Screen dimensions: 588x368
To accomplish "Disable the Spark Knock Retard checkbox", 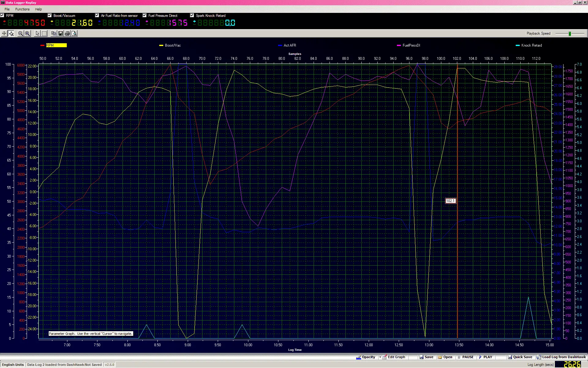I will [x=192, y=15].
